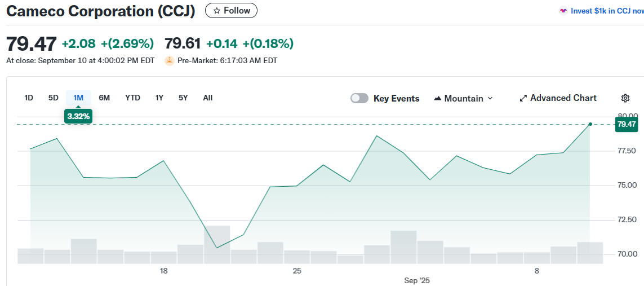The height and width of the screenshot is (286, 644).
Task: Click the +(2.69%) percent change value
Action: (x=128, y=43)
